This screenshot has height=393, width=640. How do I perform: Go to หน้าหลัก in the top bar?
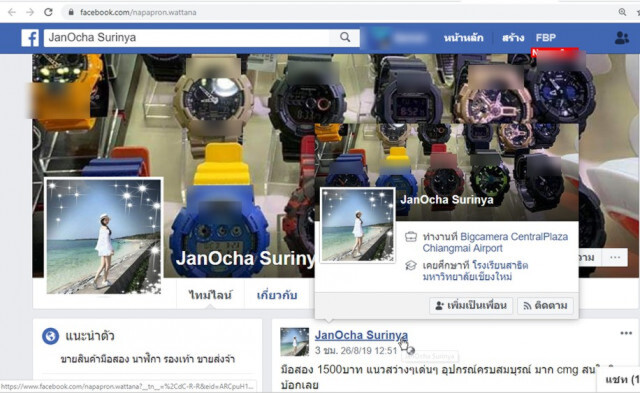463,38
